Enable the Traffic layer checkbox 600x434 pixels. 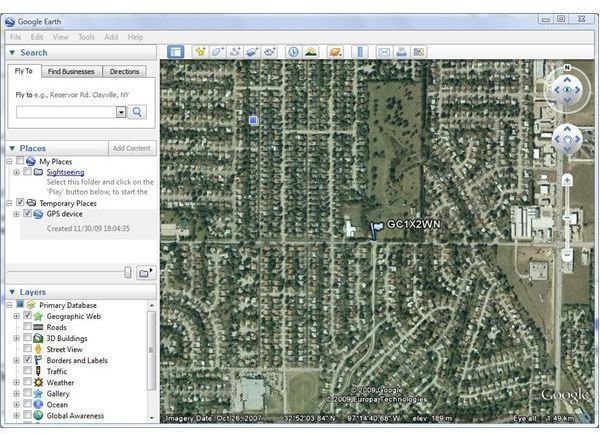pos(27,370)
